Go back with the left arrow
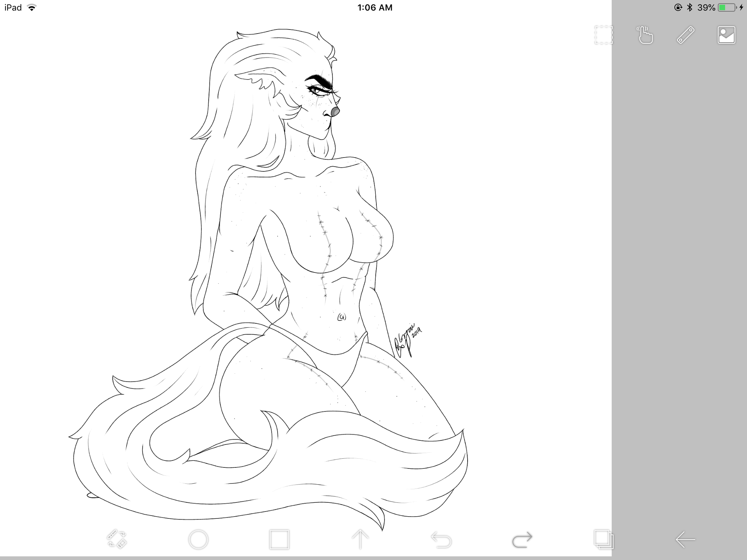747x560 pixels. click(x=685, y=540)
